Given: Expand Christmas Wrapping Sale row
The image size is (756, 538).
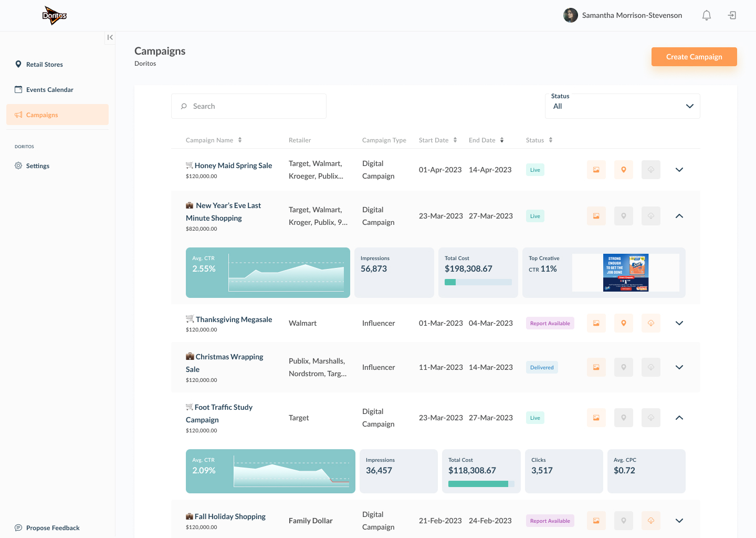Looking at the screenshot, I should 679,367.
